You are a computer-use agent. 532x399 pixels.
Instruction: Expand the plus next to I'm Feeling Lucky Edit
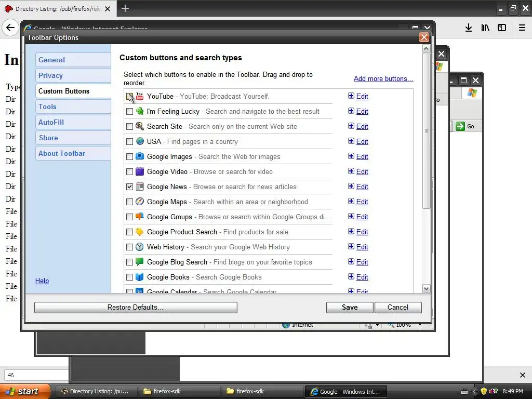pos(351,111)
